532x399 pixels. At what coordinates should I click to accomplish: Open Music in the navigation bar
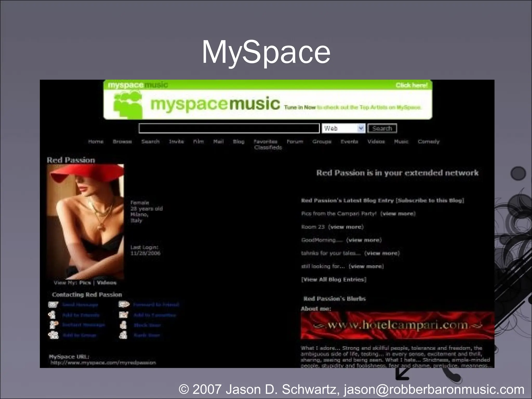click(401, 142)
